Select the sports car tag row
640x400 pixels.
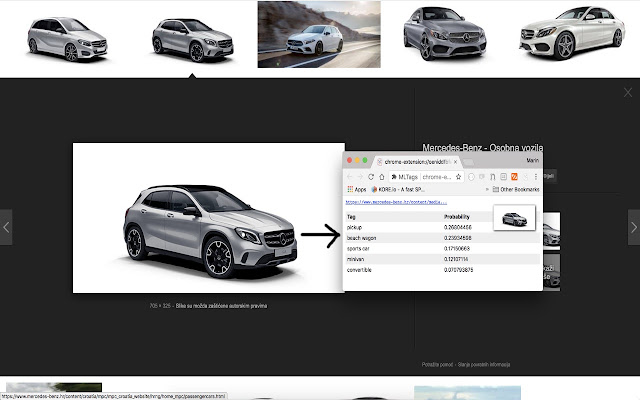click(x=442, y=249)
